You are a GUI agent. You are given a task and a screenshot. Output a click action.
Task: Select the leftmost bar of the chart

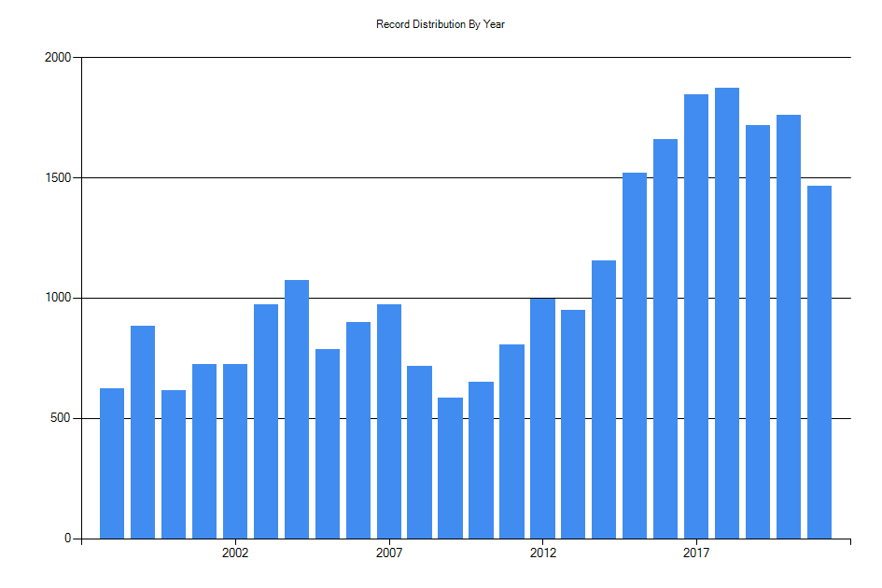[x=113, y=462]
